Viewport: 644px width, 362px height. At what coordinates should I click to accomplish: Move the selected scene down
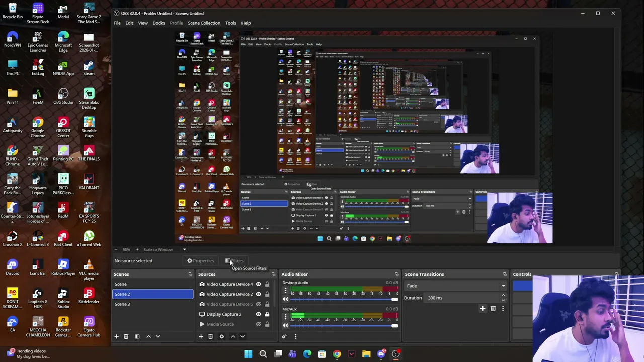click(158, 336)
